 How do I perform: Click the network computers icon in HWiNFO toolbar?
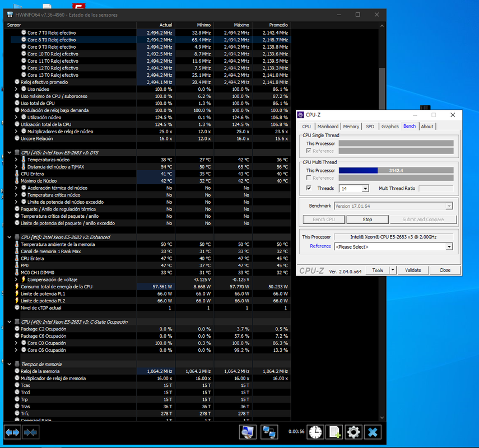[x=269, y=432]
